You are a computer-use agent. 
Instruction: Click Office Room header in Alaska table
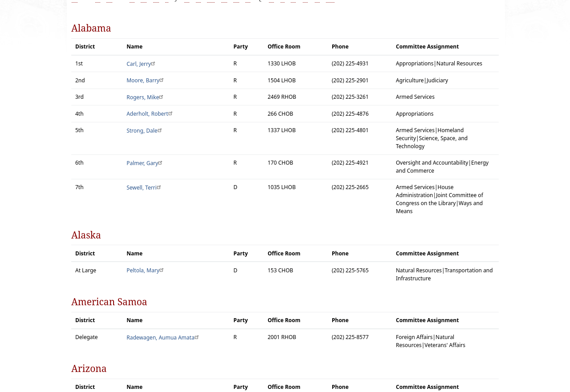point(284,254)
